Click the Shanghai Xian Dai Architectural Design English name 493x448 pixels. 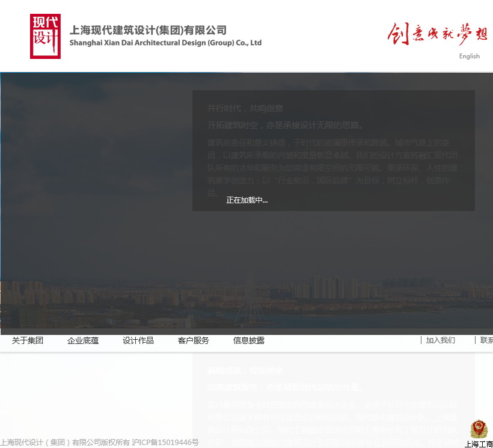(165, 43)
